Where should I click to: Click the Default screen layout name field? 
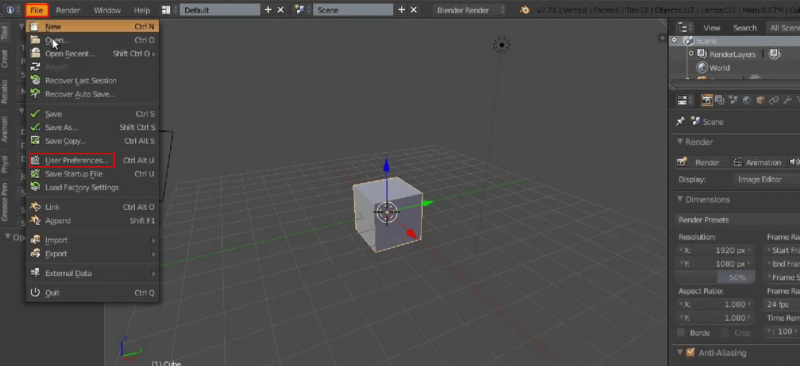pyautogui.click(x=220, y=10)
